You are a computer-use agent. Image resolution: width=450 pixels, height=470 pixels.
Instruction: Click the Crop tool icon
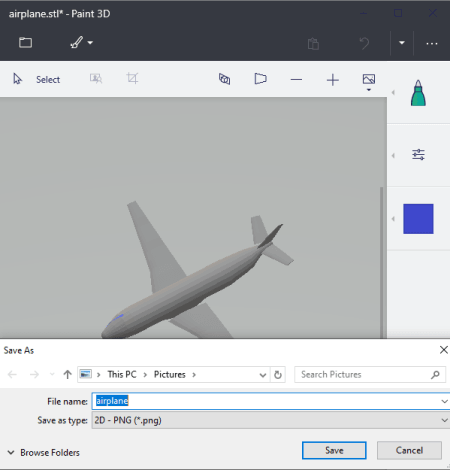click(x=132, y=79)
